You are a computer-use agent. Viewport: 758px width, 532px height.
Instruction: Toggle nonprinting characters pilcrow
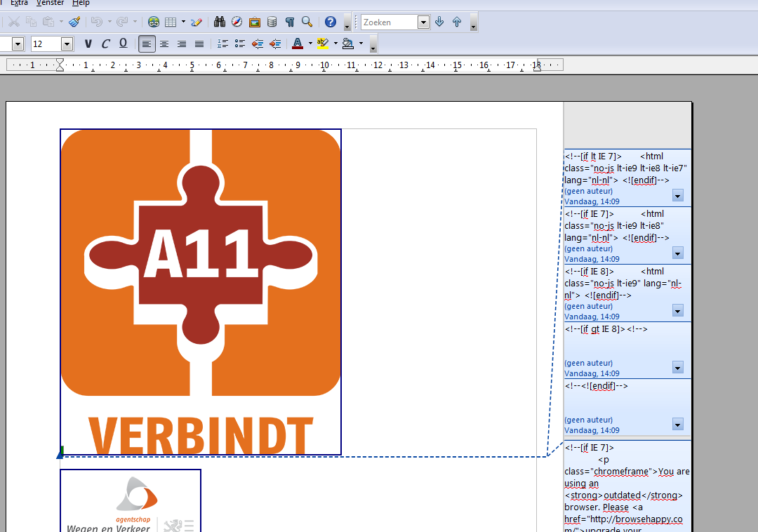289,22
